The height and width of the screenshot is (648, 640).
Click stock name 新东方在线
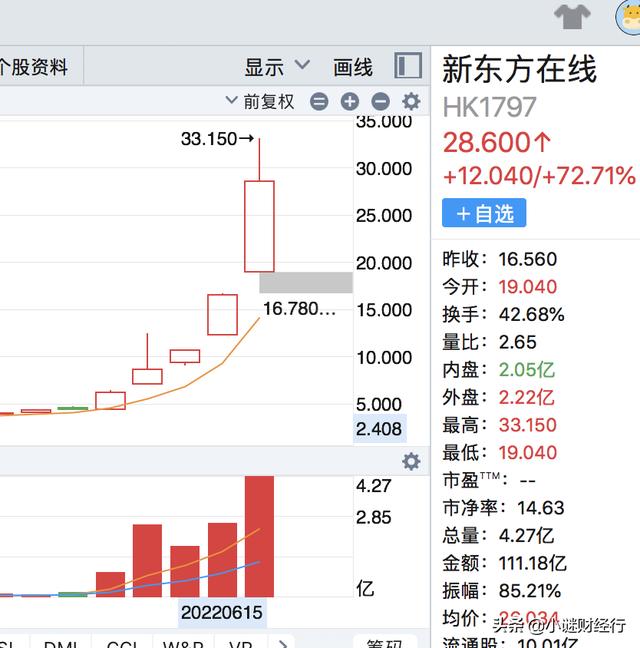520,69
